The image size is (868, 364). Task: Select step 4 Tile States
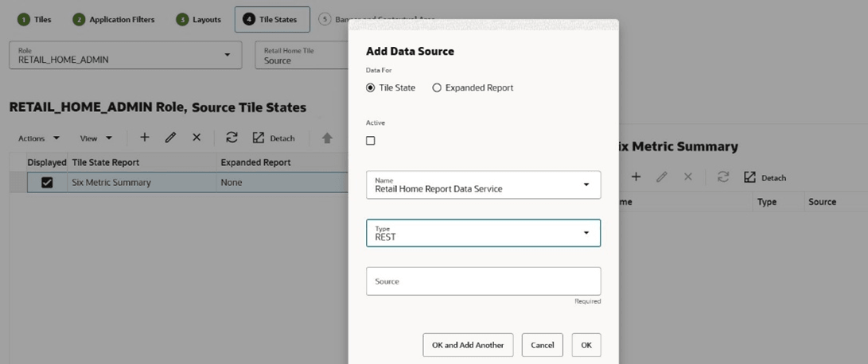click(x=272, y=19)
